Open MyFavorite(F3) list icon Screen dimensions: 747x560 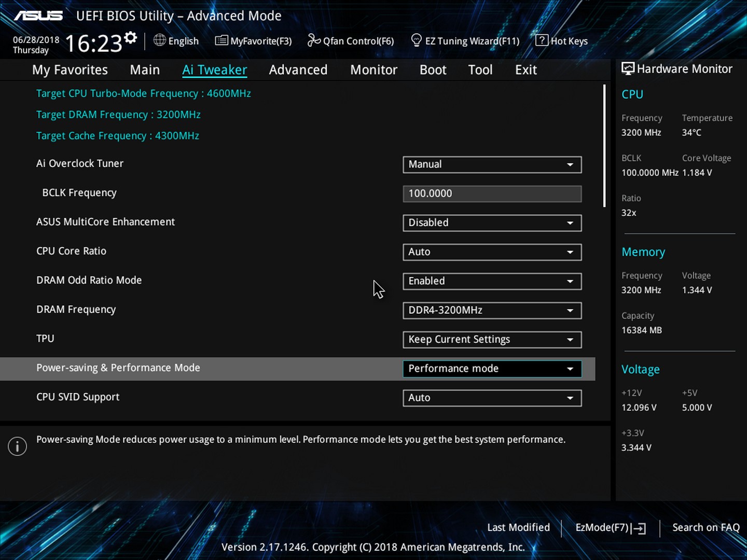[x=222, y=40]
